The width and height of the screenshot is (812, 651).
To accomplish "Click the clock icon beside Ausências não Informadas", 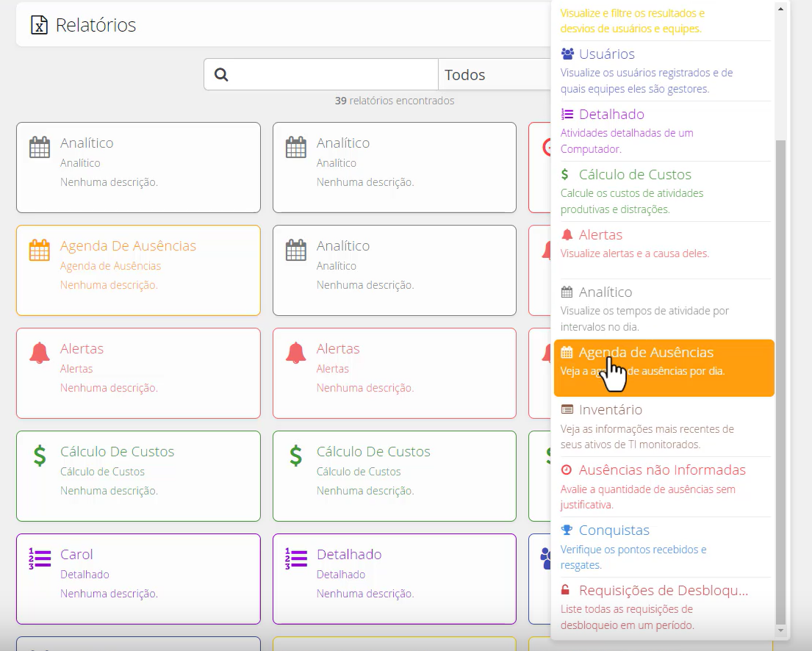I will coord(567,470).
